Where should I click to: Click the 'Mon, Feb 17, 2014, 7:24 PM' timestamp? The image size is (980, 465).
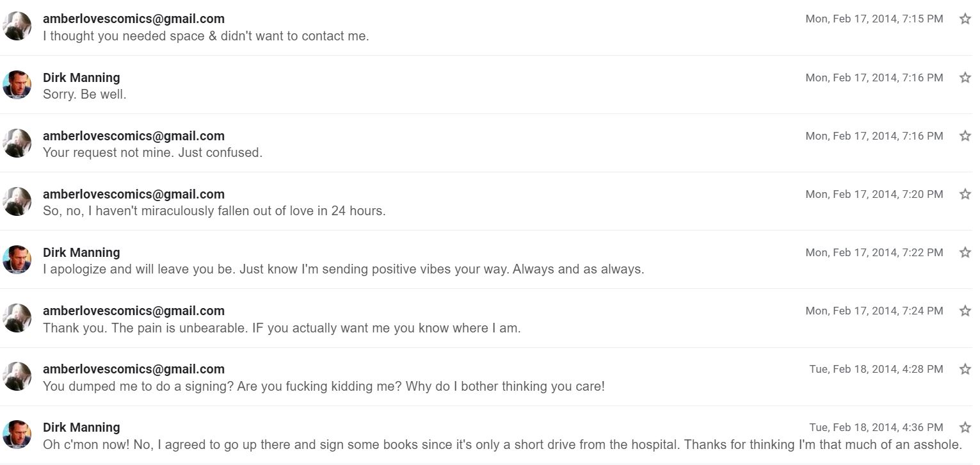(x=874, y=311)
